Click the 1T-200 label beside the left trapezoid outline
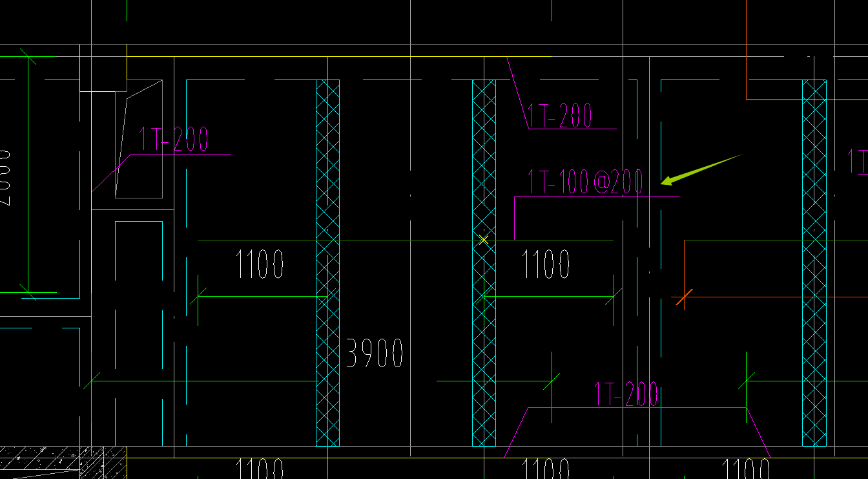Image resolution: width=868 pixels, height=479 pixels. coord(174,139)
